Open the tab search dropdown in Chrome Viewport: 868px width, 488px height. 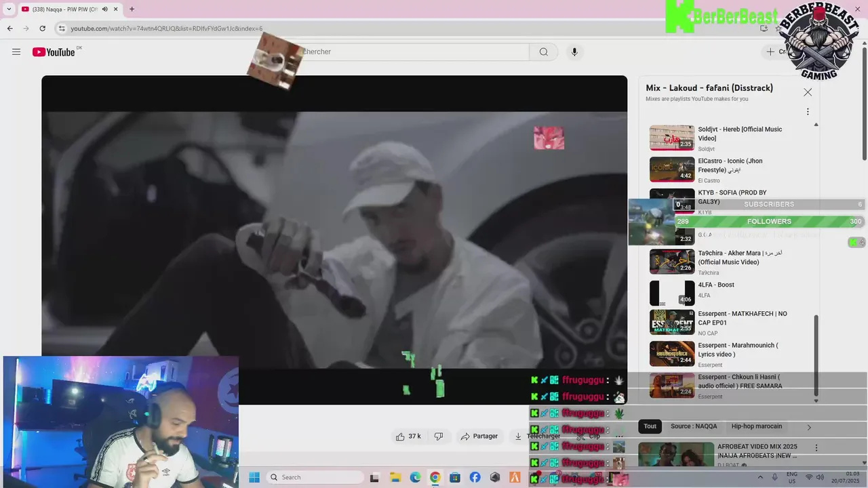click(9, 9)
